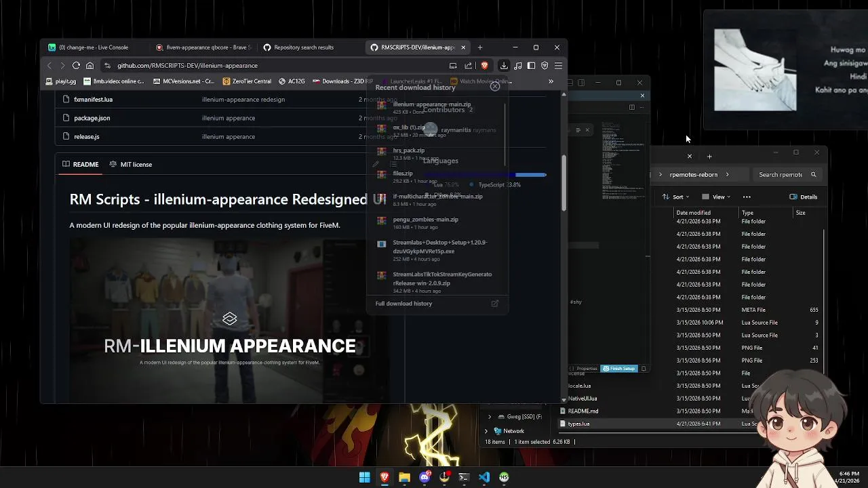Open Discord from the taskbar
868x488 pixels.
point(425,477)
